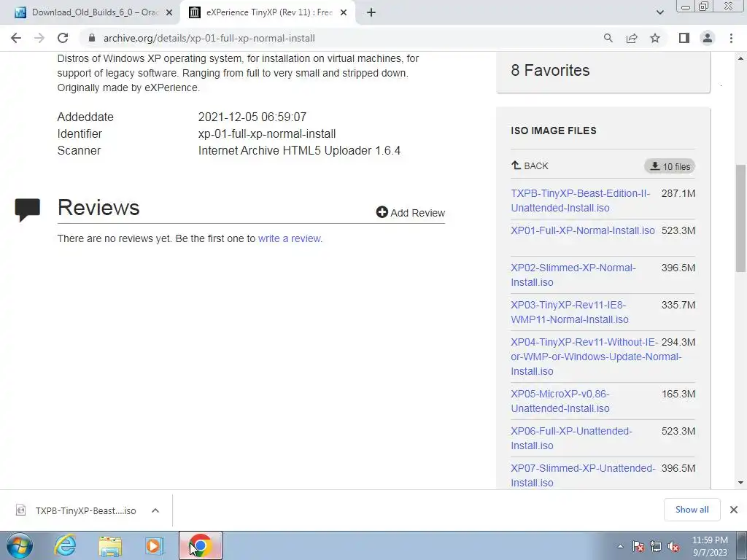
Task: Click the scrollbar up arrow
Action: pyautogui.click(x=740, y=58)
